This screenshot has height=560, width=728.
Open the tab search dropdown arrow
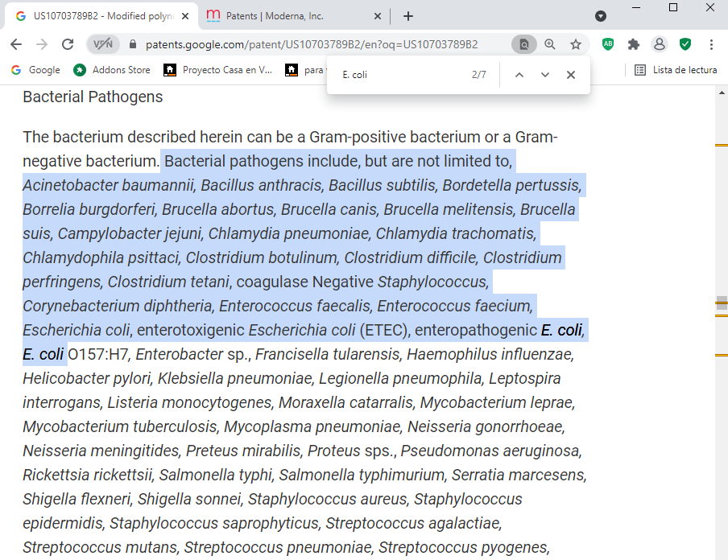point(601,16)
